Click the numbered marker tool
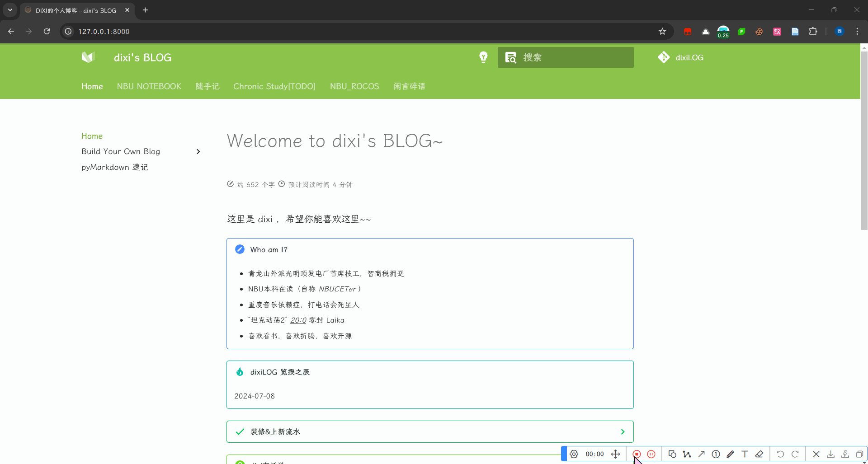The height and width of the screenshot is (464, 868). (x=716, y=454)
